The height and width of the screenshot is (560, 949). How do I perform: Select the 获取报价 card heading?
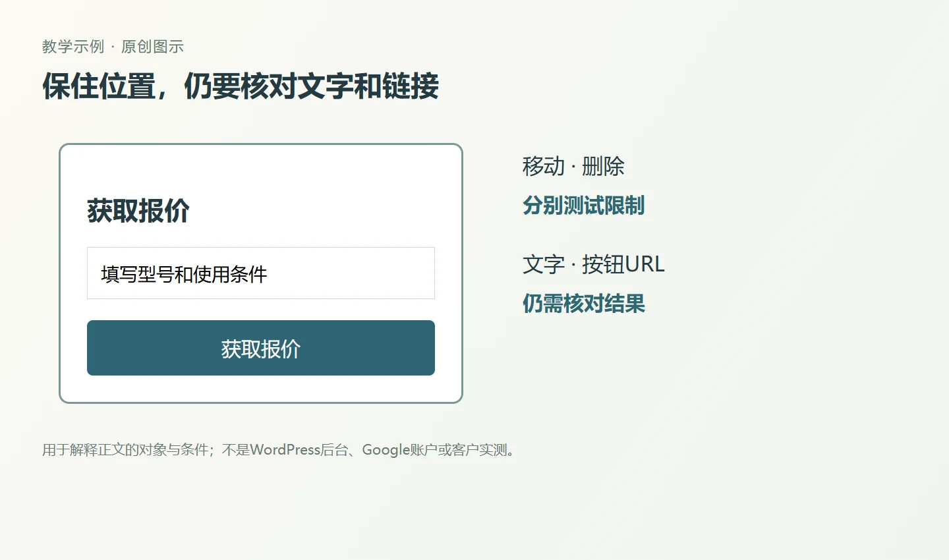(x=138, y=211)
